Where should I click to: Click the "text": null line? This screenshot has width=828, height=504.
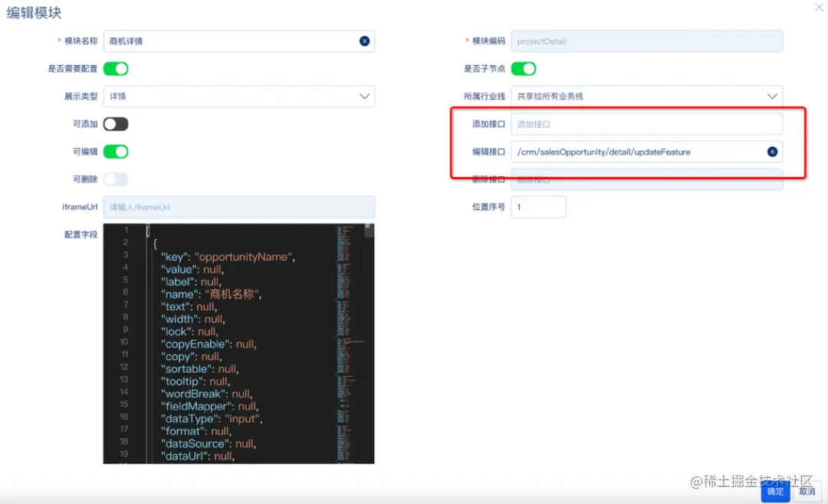tap(189, 306)
